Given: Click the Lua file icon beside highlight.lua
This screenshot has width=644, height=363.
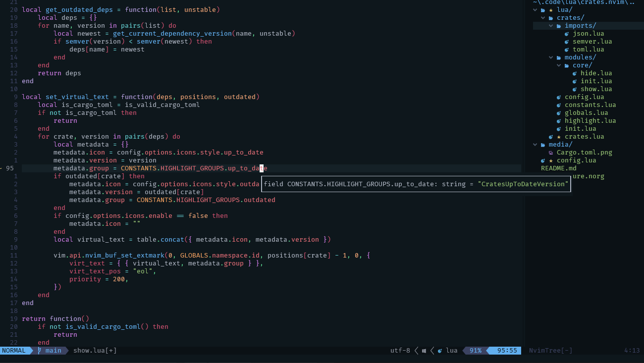Looking at the screenshot, I should [559, 121].
